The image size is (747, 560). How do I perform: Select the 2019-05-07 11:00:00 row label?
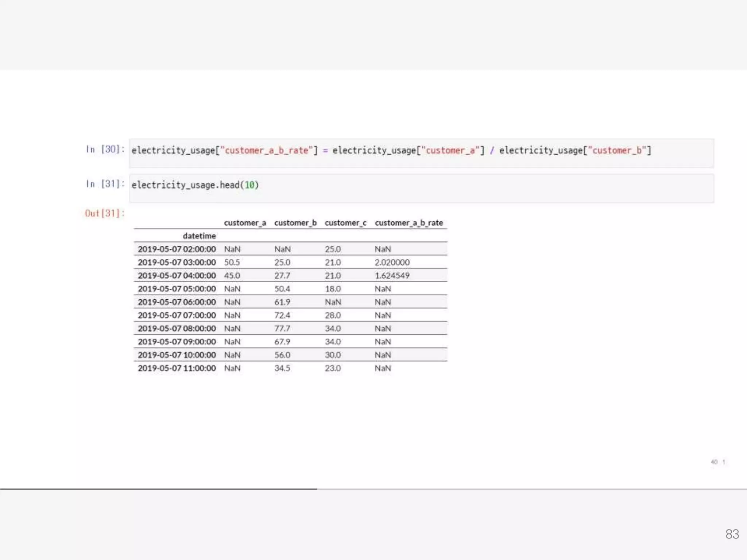[177, 368]
